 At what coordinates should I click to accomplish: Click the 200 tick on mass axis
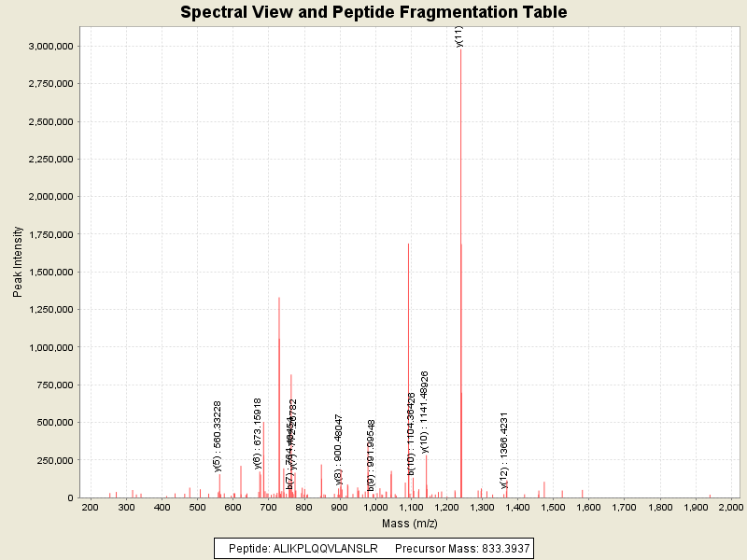coord(91,507)
